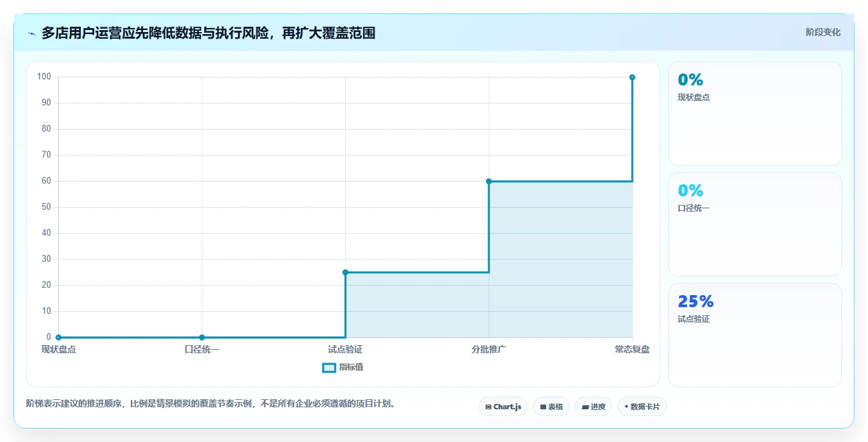Click the 分批推广 x-axis label

489,349
